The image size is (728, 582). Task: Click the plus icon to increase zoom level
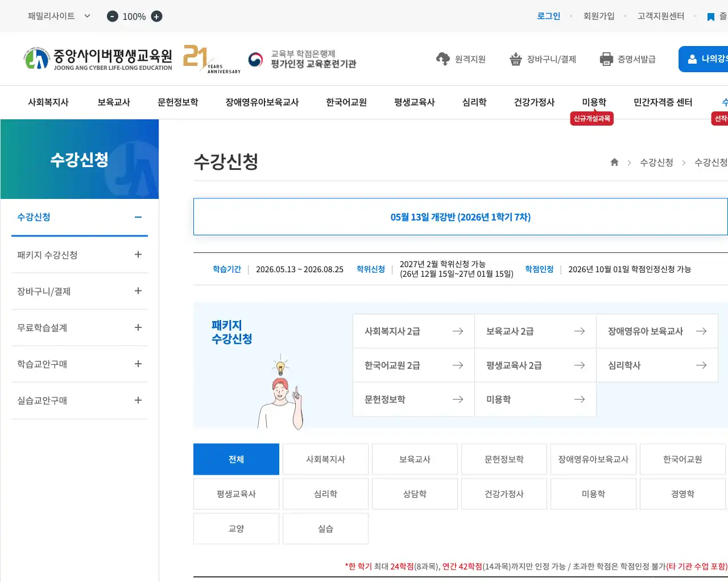tap(156, 16)
